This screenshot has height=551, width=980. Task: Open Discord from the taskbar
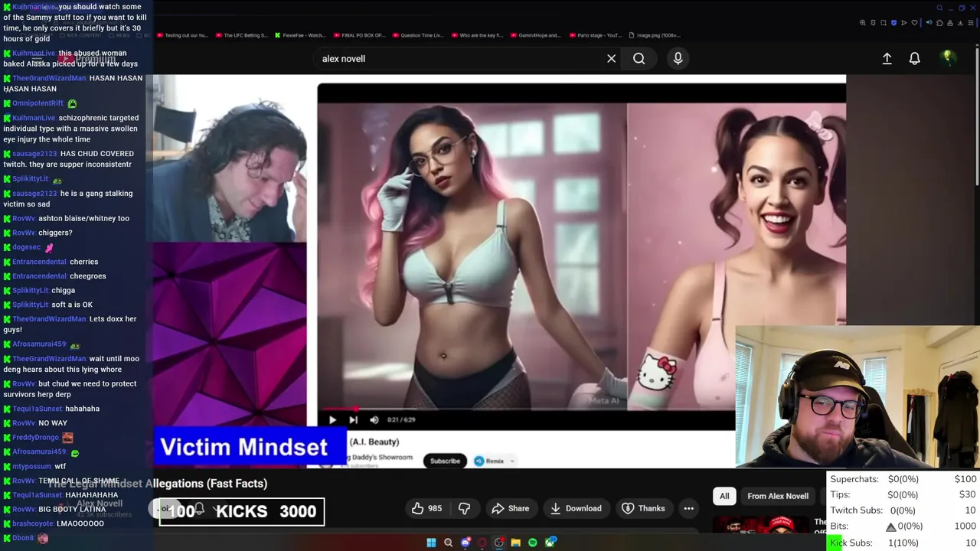point(465,543)
